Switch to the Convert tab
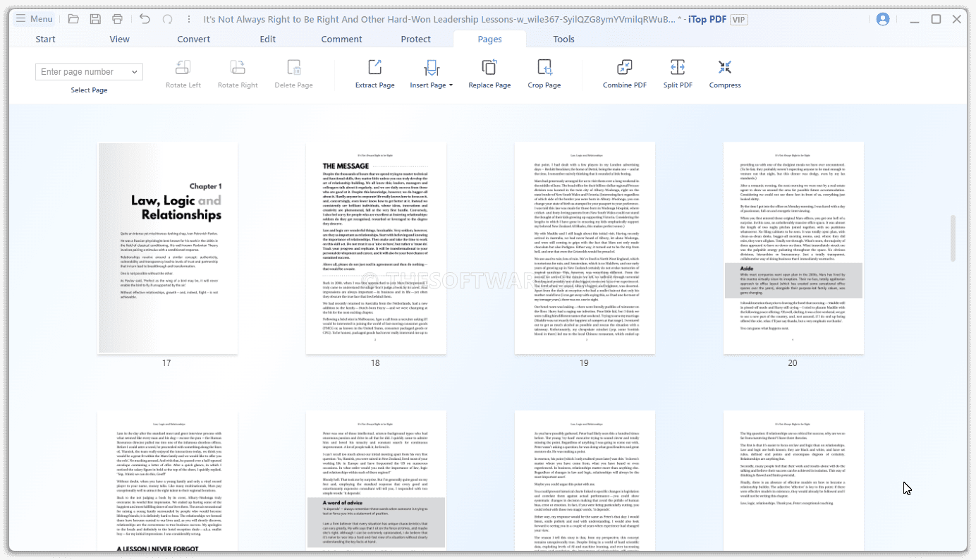 [x=194, y=39]
